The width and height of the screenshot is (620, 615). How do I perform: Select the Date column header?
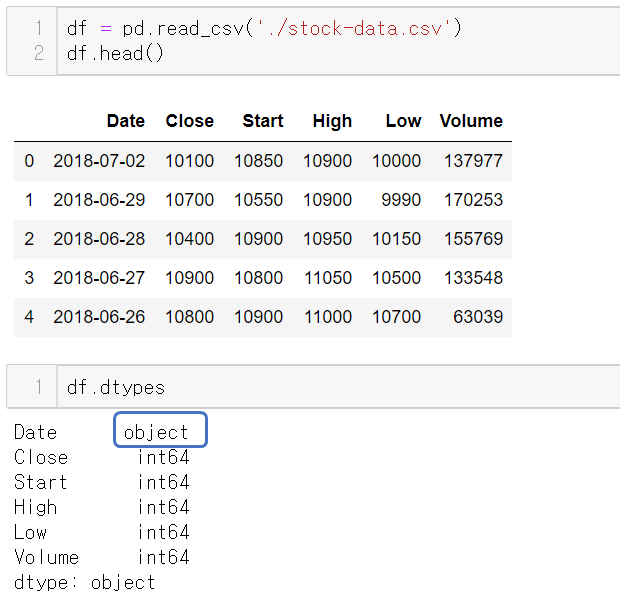(126, 121)
